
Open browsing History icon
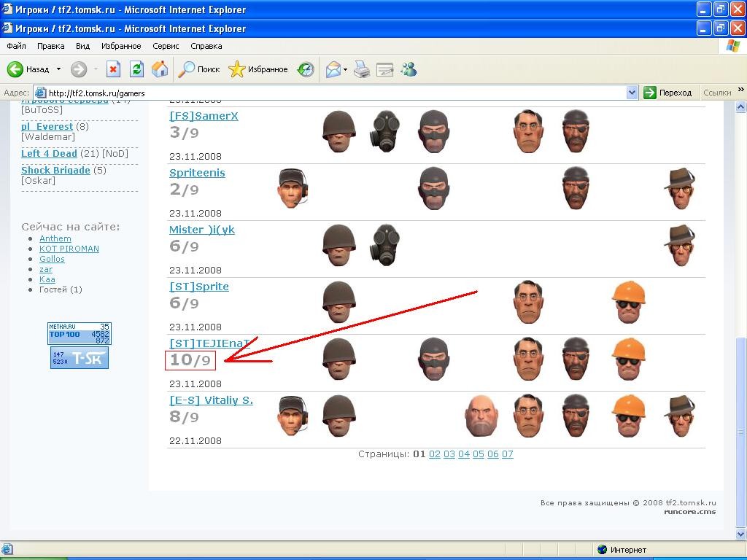[x=306, y=69]
